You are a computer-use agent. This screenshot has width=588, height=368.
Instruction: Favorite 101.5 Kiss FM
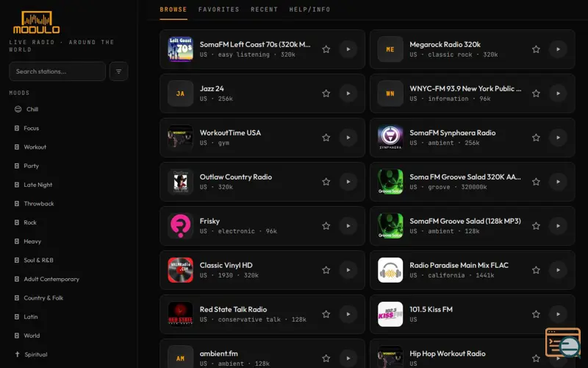point(537,314)
